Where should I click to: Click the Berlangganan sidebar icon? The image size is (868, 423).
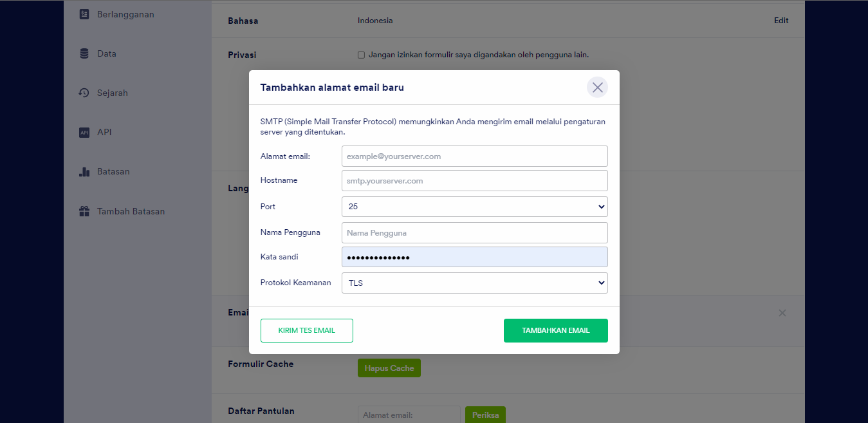click(84, 14)
